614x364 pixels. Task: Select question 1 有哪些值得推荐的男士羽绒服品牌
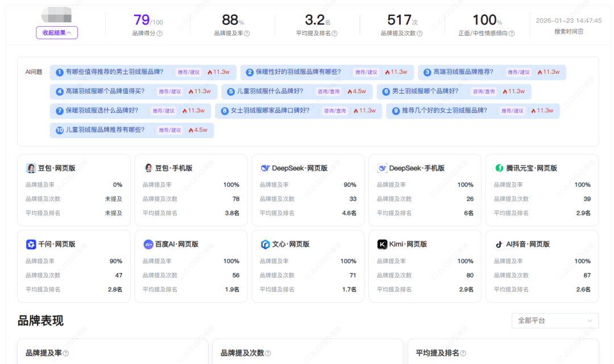click(114, 72)
